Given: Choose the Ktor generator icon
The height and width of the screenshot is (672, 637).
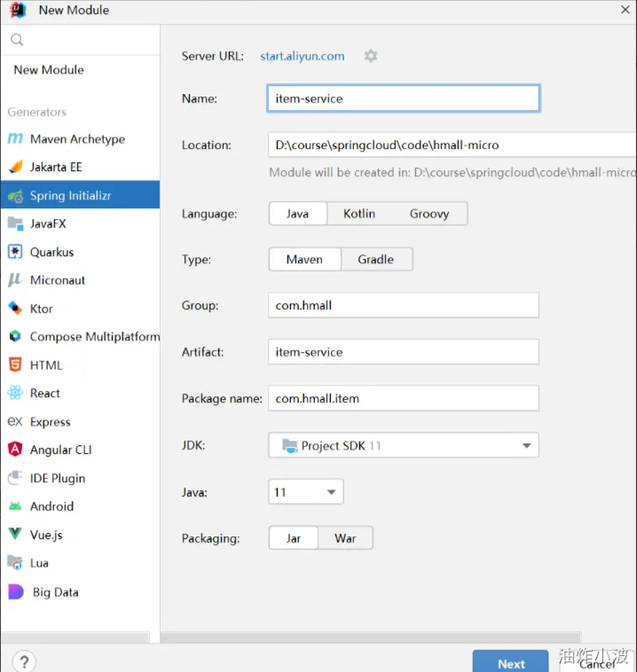Looking at the screenshot, I should coord(15,309).
